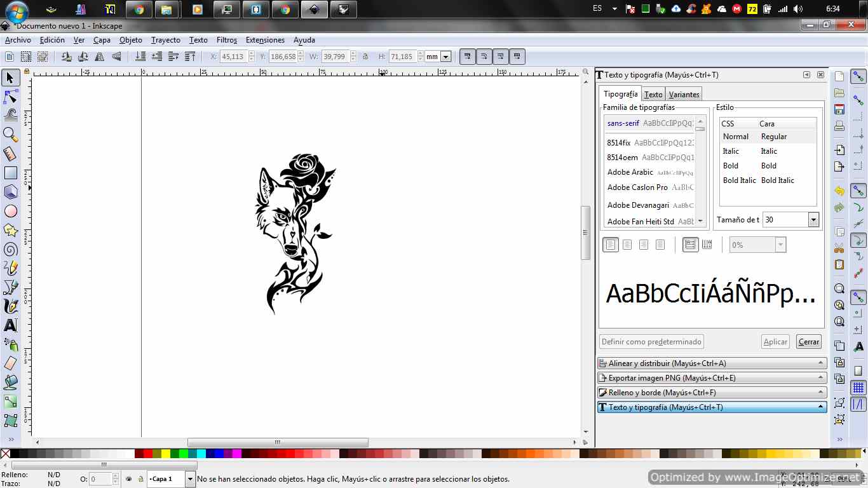
Task: Toggle layer visibility eye in status bar
Action: tap(129, 479)
